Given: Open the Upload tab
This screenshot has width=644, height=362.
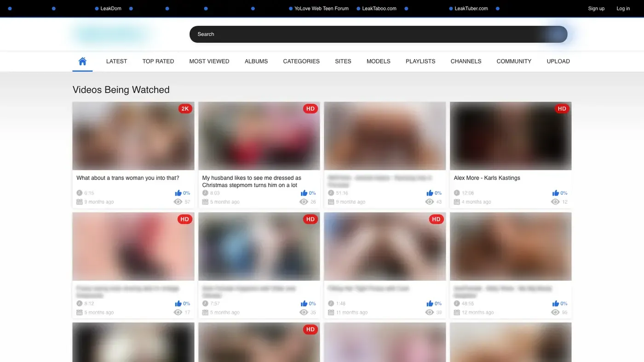Looking at the screenshot, I should 558,61.
